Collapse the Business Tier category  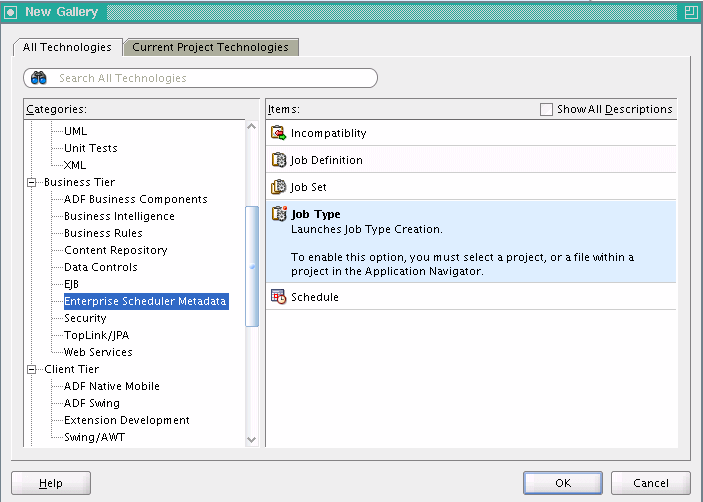click(x=31, y=182)
